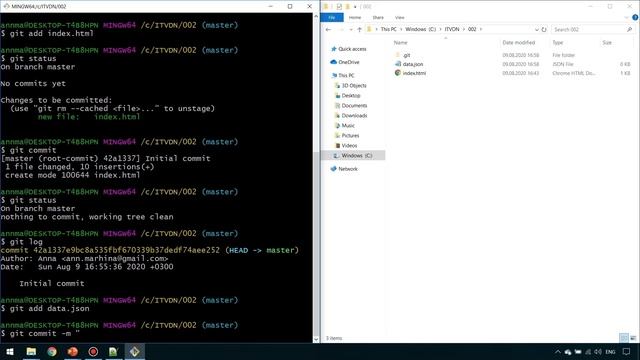Go back in File Explorer

click(x=329, y=29)
